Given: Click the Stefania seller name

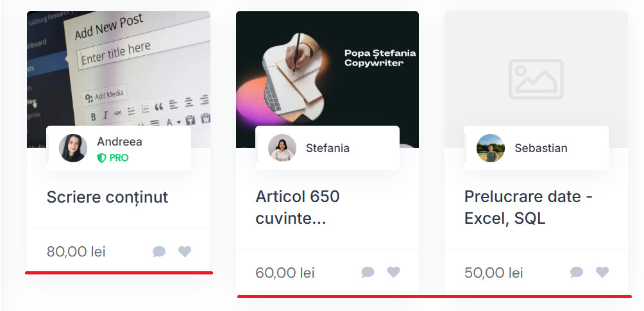Looking at the screenshot, I should tap(328, 148).
